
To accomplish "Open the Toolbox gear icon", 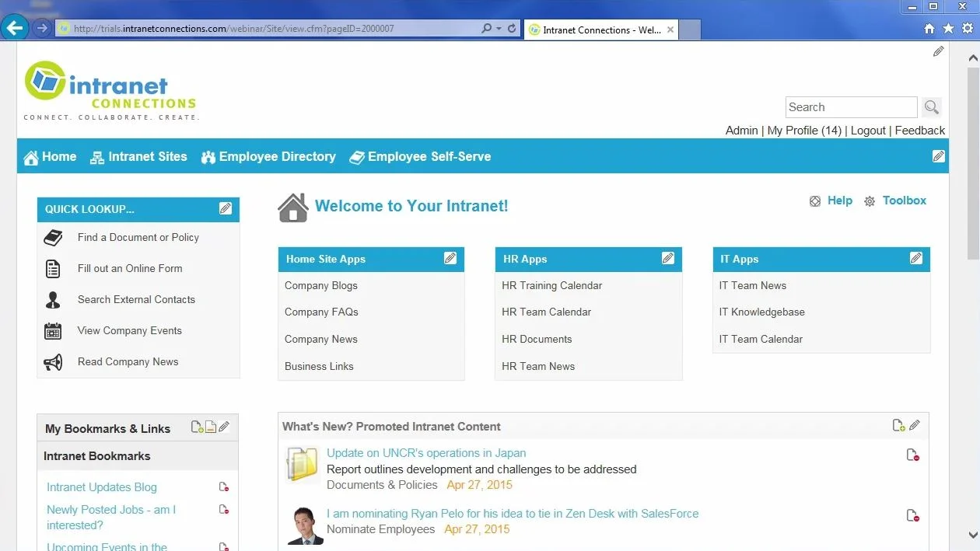I will coord(869,201).
